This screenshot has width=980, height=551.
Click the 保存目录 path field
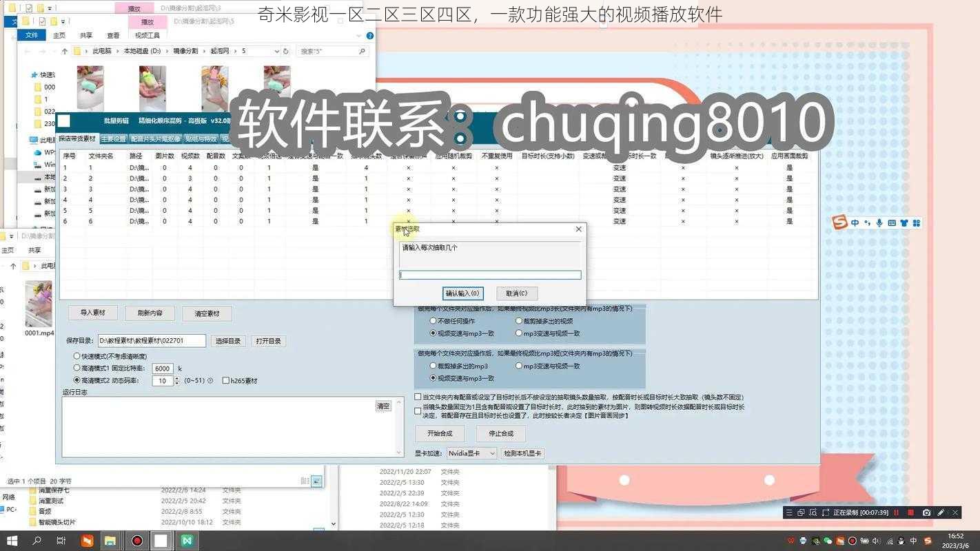(152, 340)
